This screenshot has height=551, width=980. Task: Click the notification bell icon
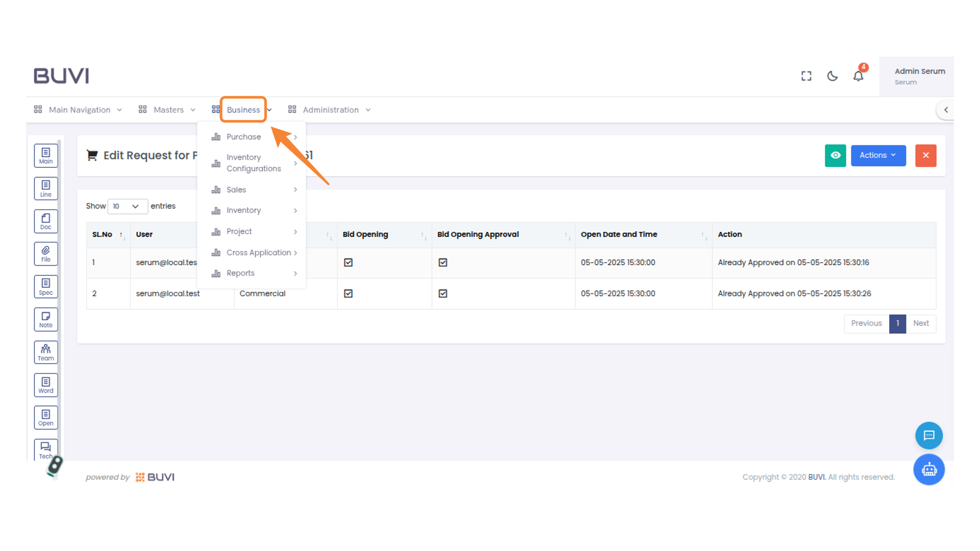(859, 76)
